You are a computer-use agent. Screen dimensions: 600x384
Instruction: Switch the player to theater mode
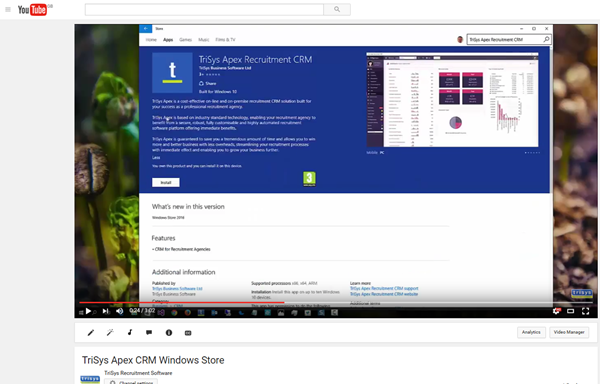pyautogui.click(x=571, y=311)
